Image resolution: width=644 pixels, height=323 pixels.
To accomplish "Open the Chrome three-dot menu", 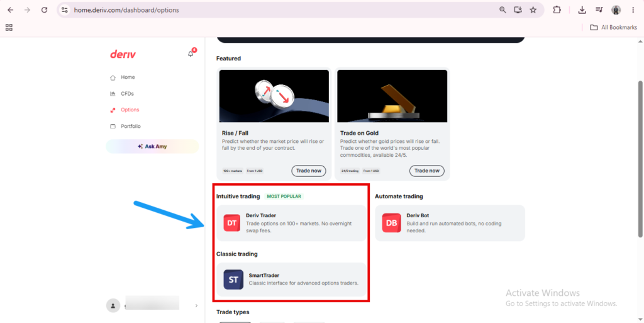I will click(x=633, y=10).
